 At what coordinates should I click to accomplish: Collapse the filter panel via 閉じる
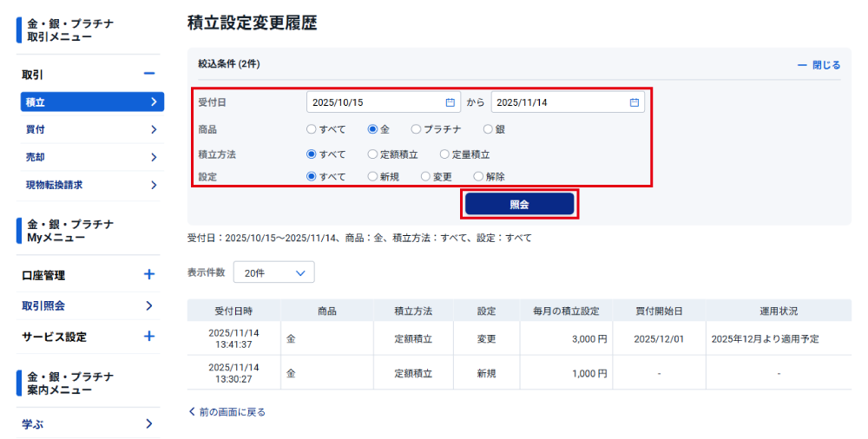coord(819,65)
